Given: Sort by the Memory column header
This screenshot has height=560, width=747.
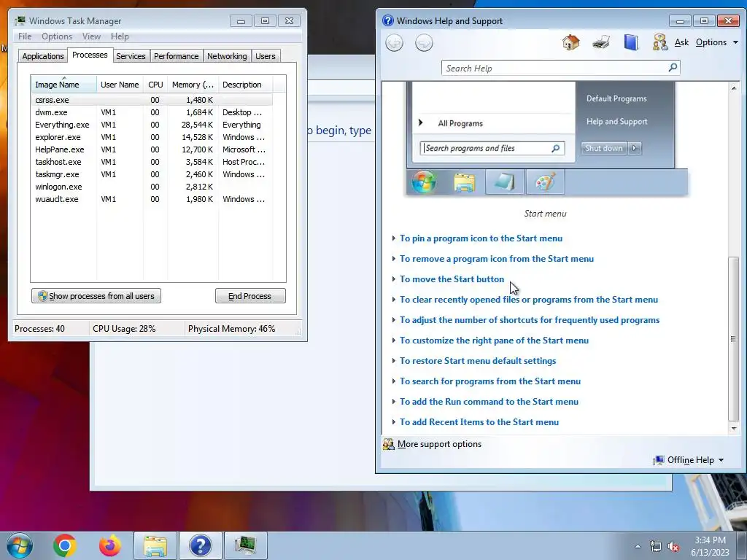Looking at the screenshot, I should (x=193, y=85).
